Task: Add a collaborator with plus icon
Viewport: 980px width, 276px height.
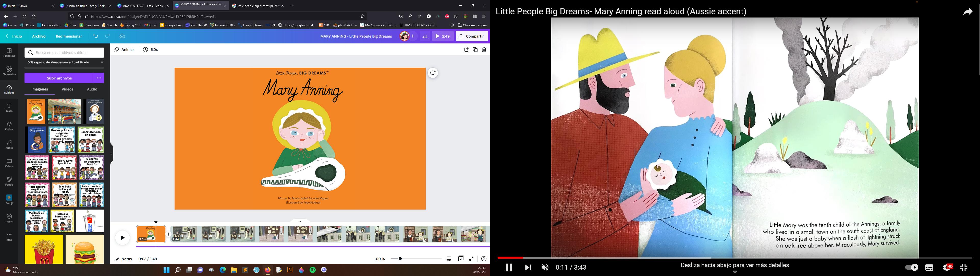Action: click(413, 36)
